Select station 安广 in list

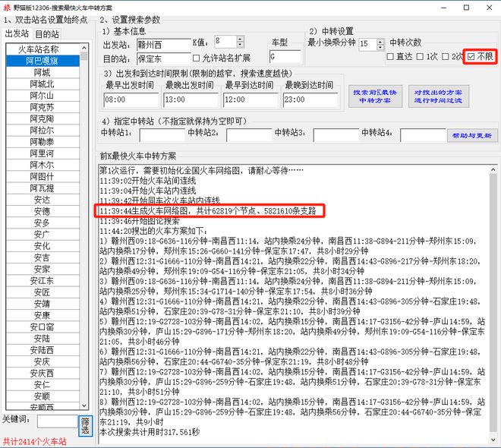click(x=43, y=235)
